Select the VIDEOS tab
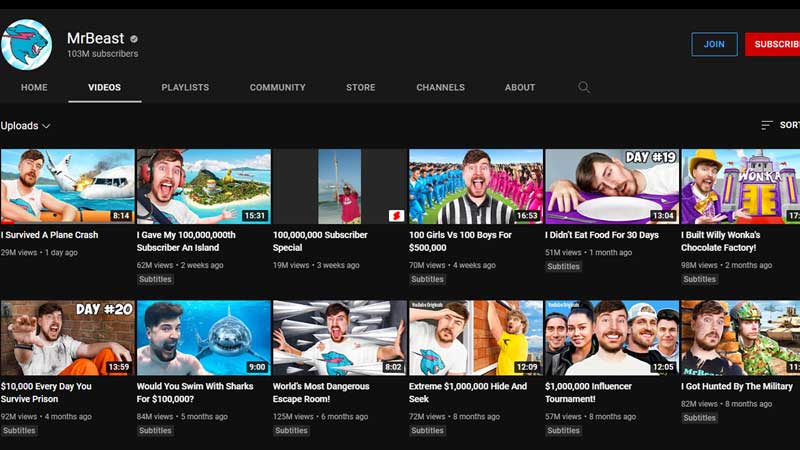Image resolution: width=800 pixels, height=450 pixels. point(105,87)
